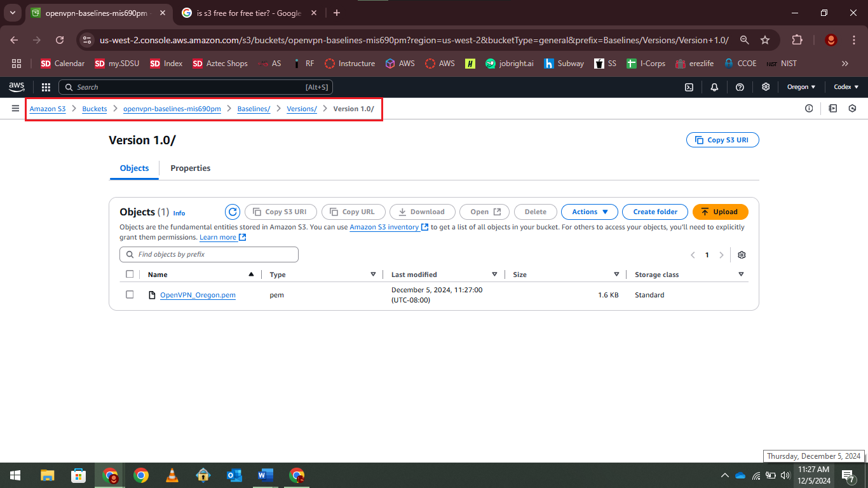Open the Type column filter arrow
868x488 pixels.
tap(373, 274)
